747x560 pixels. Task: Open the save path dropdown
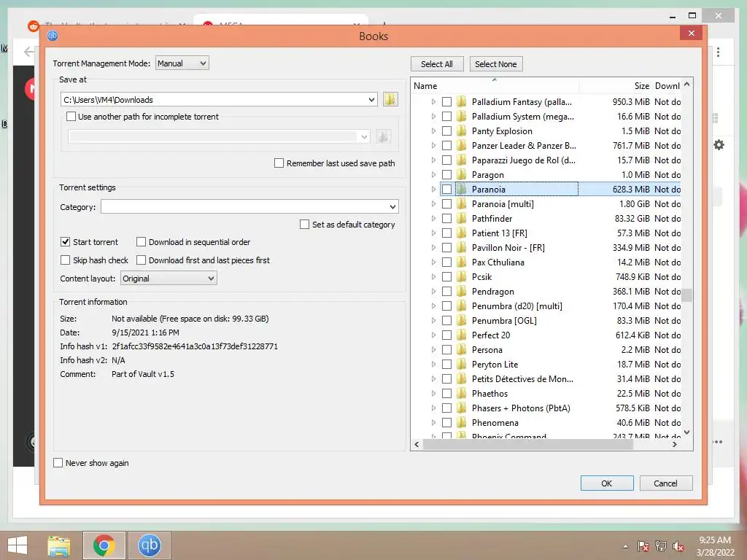(x=371, y=99)
